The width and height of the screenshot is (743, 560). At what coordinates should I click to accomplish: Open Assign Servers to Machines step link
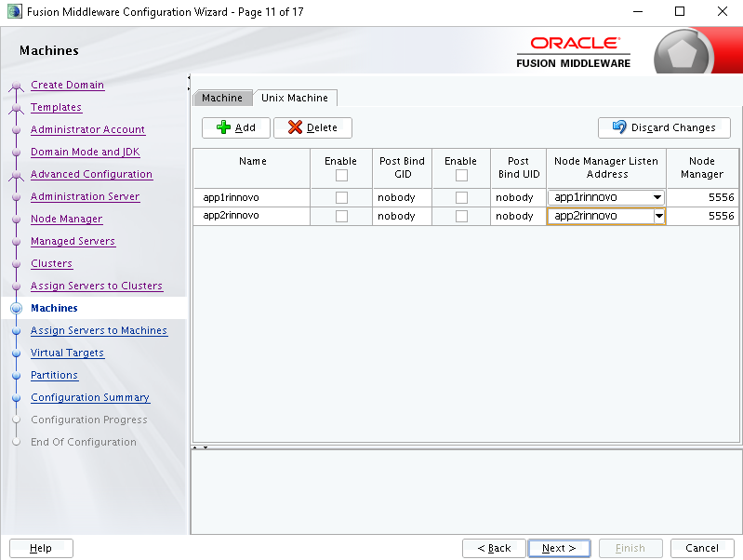click(99, 330)
